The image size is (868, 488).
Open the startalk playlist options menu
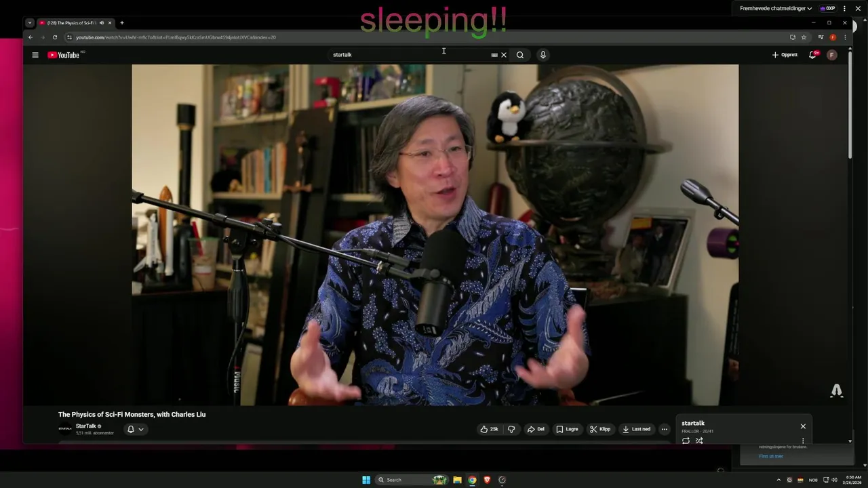[803, 441]
